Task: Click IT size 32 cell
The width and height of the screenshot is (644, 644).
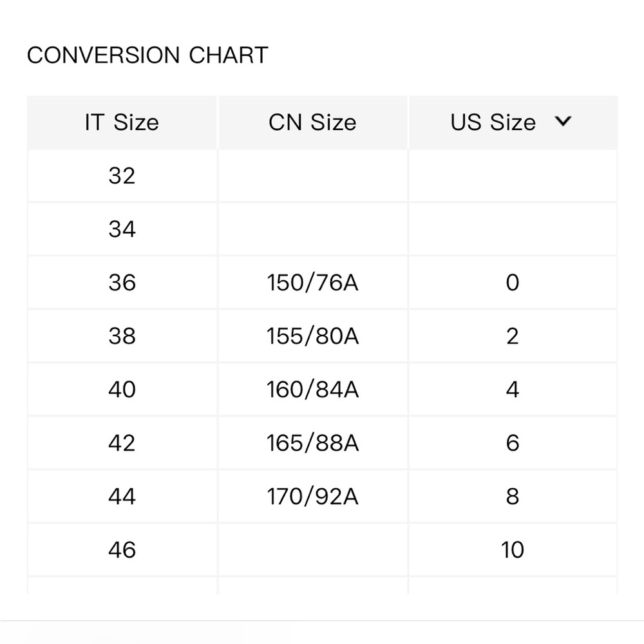Action: [x=122, y=176]
